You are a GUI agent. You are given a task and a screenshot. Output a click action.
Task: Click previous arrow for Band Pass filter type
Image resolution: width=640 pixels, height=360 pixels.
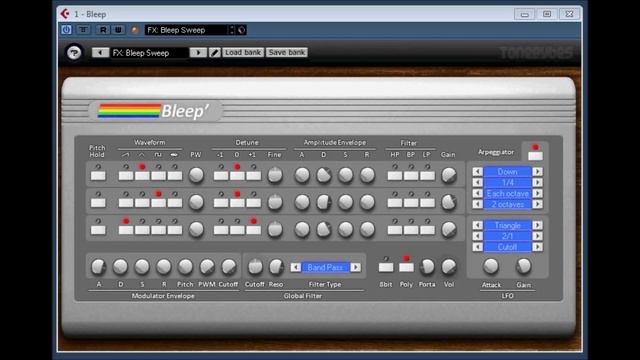point(296,267)
